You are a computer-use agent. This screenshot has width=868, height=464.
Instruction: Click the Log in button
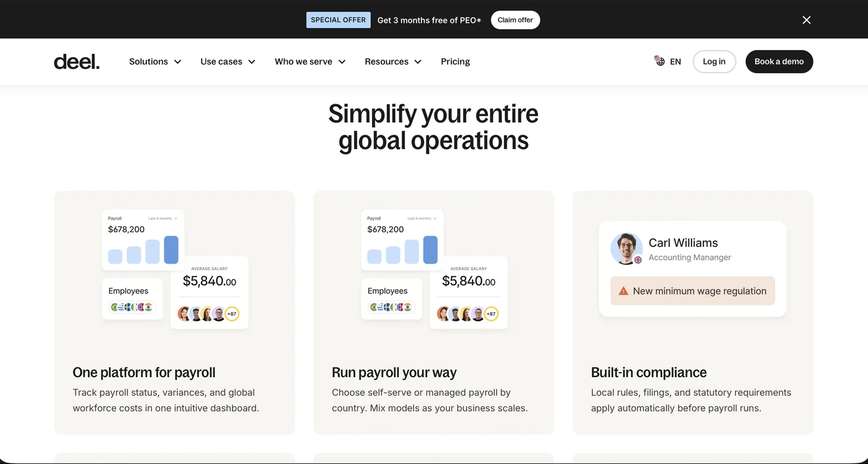click(714, 61)
